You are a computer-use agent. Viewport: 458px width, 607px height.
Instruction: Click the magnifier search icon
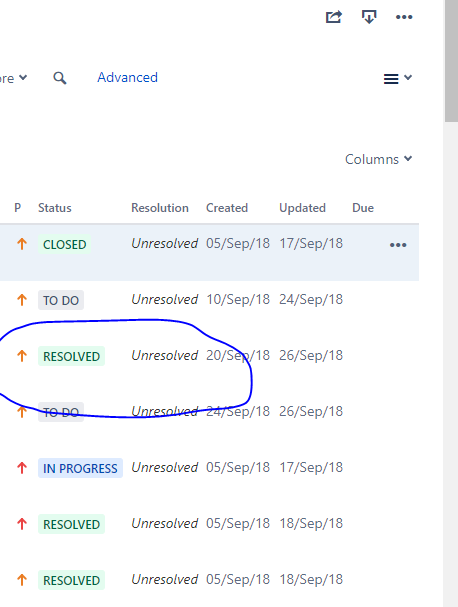pos(60,78)
